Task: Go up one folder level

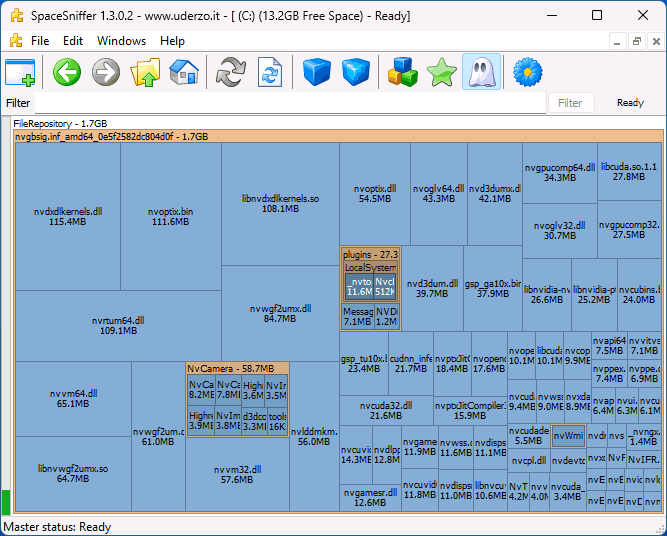Action: (146, 73)
